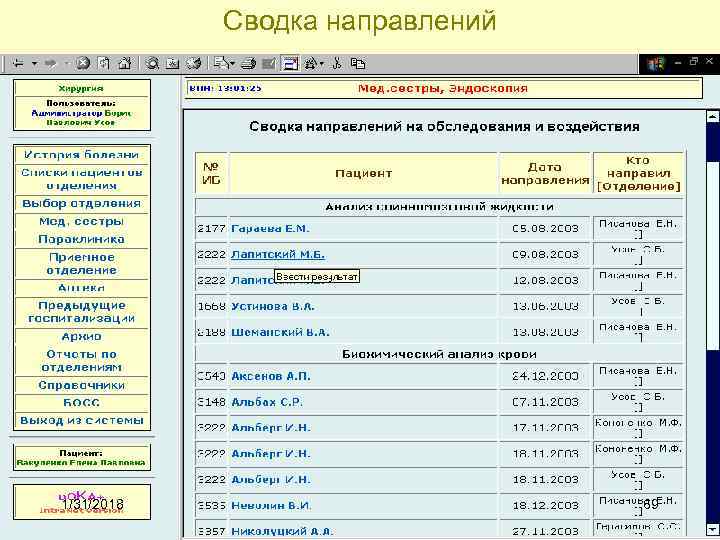720x540 pixels.
Task: Open the БОСС menu item
Action: tap(81, 403)
